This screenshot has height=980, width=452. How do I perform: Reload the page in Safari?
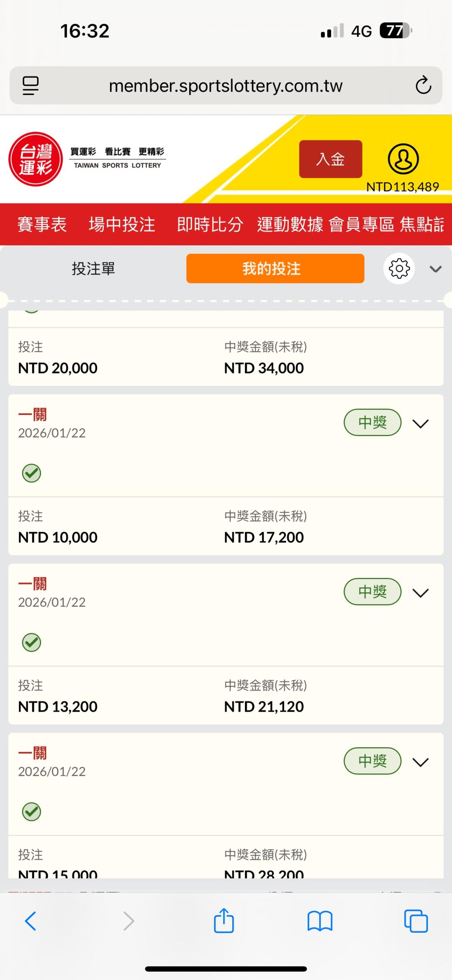pos(423,85)
